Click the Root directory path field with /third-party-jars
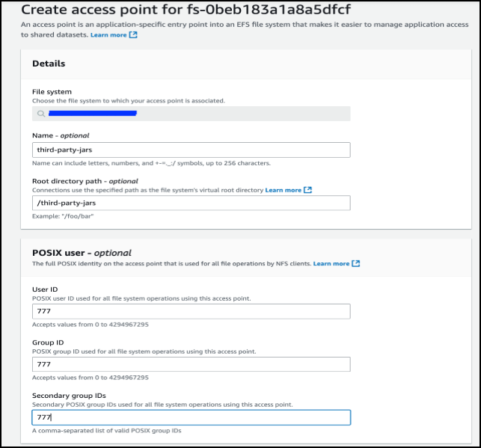The height and width of the screenshot is (448, 481). [192, 203]
